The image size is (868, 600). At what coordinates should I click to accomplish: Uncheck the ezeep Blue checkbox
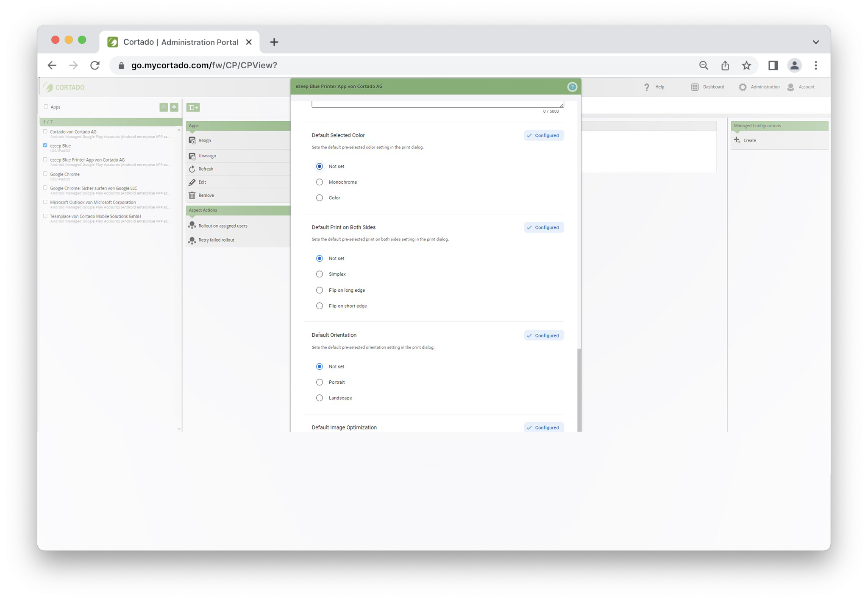click(45, 145)
